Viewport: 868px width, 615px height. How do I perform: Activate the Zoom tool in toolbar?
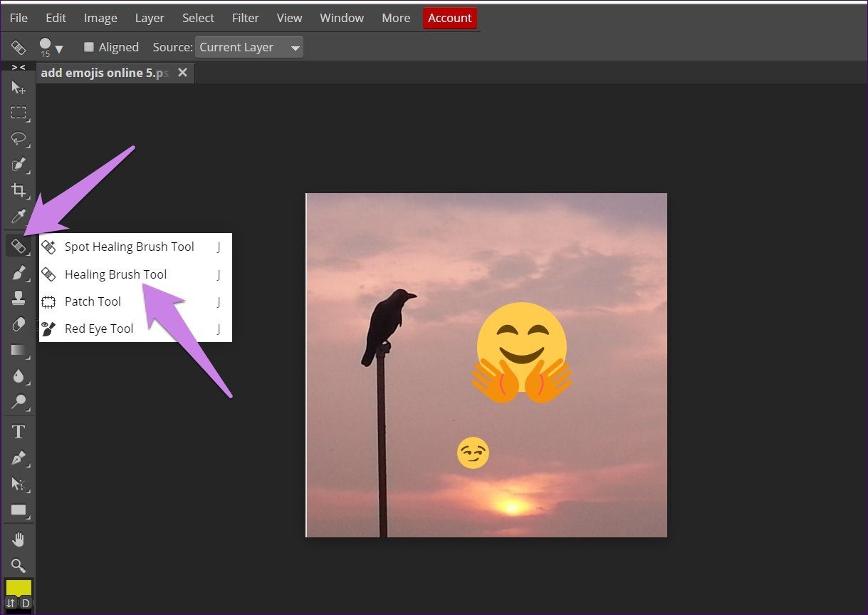19,565
